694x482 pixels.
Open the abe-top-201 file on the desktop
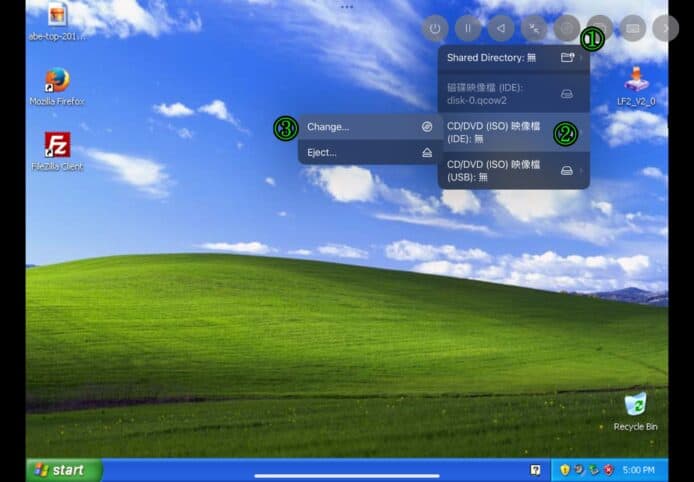coord(57,20)
